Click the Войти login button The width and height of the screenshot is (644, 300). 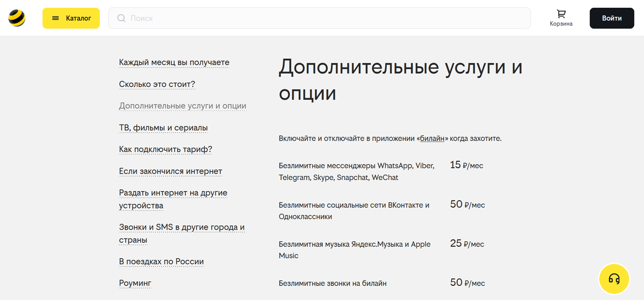coord(611,18)
